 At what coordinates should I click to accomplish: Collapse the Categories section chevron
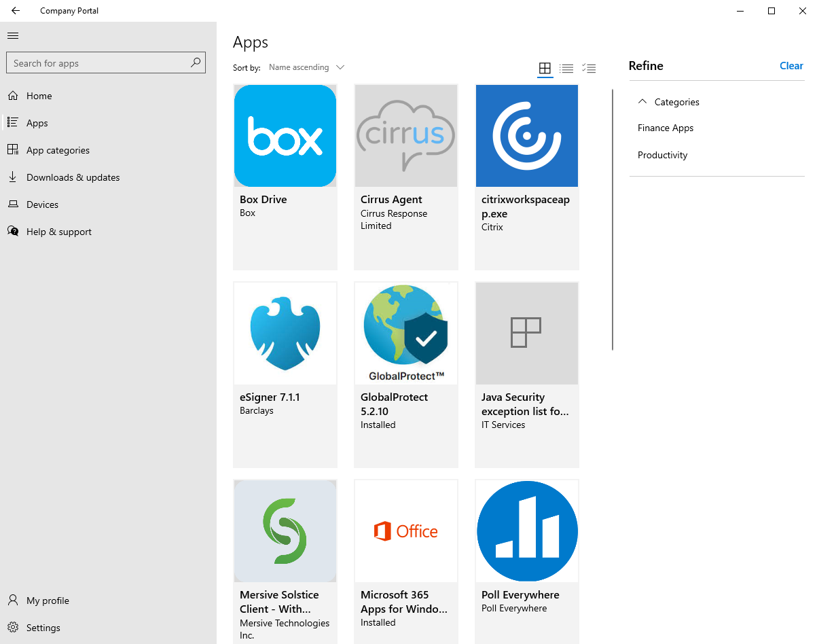642,101
